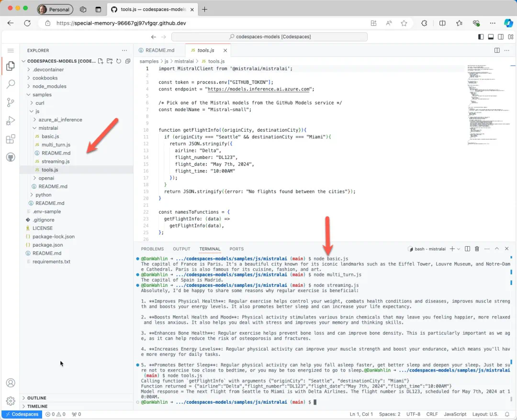
Task: Toggle the bottom panel layout button
Action: tap(491, 37)
